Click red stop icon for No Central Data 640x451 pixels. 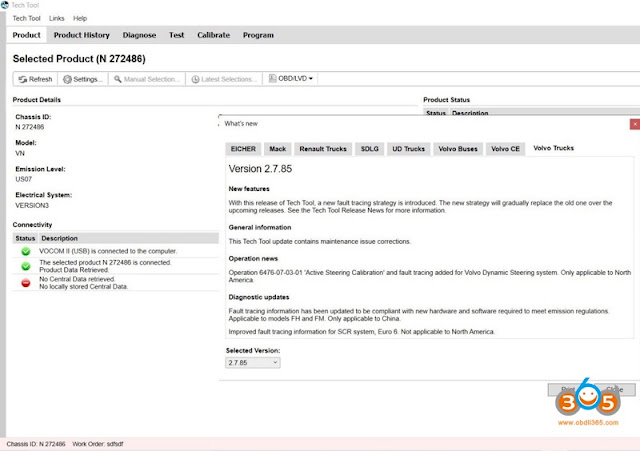(x=26, y=283)
